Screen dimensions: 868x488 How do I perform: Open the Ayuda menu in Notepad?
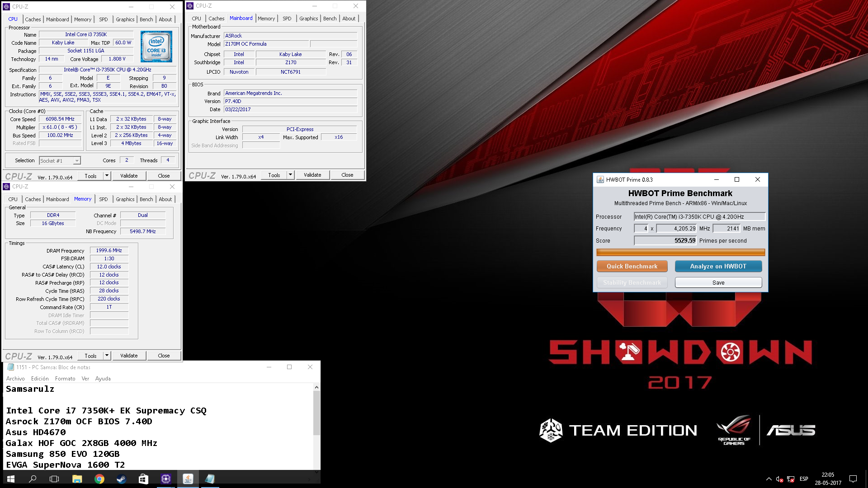[103, 379]
